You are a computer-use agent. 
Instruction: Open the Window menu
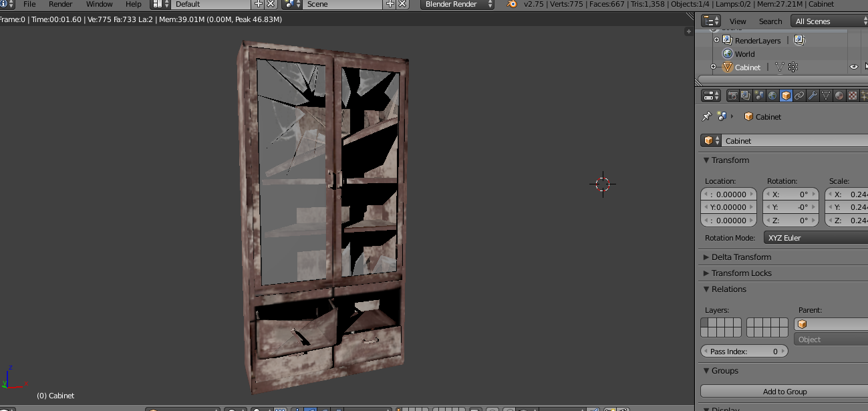[x=99, y=4]
